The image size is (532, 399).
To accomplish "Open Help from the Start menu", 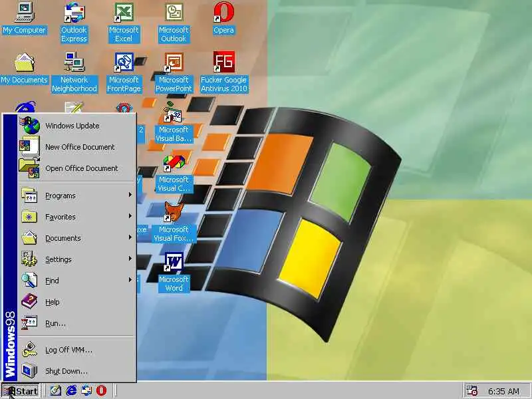I will coord(77,302).
